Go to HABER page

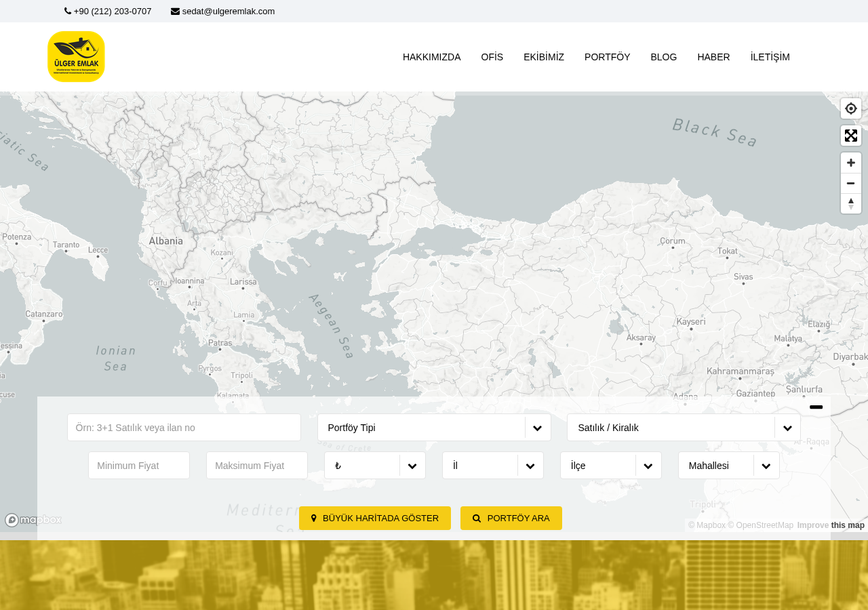(713, 57)
